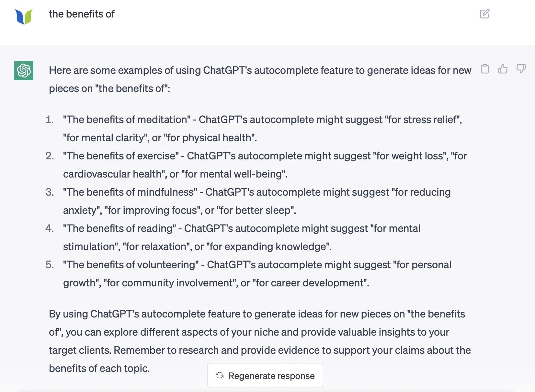Viewport: 535px width, 392px height.
Task: Click the blue-green user avatar icon
Action: click(24, 16)
